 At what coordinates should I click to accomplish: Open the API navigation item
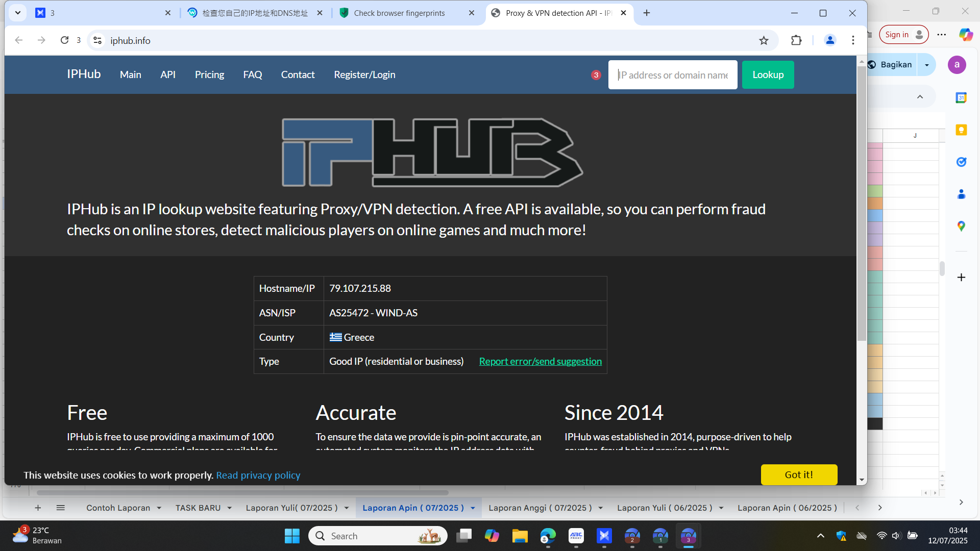click(168, 75)
